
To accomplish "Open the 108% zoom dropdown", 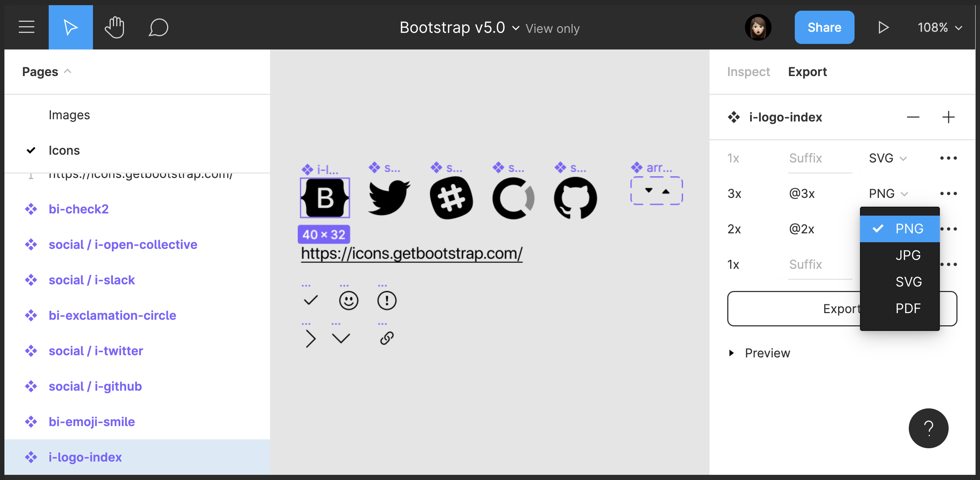I will 939,27.
